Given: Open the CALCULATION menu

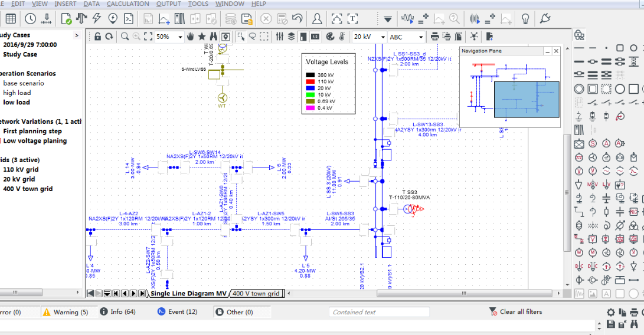Looking at the screenshot, I should [x=128, y=4].
